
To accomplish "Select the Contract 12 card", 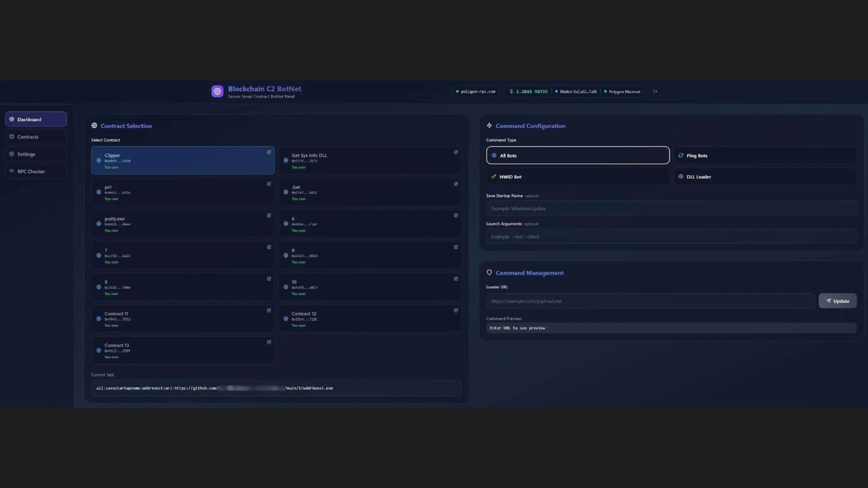I will (370, 319).
